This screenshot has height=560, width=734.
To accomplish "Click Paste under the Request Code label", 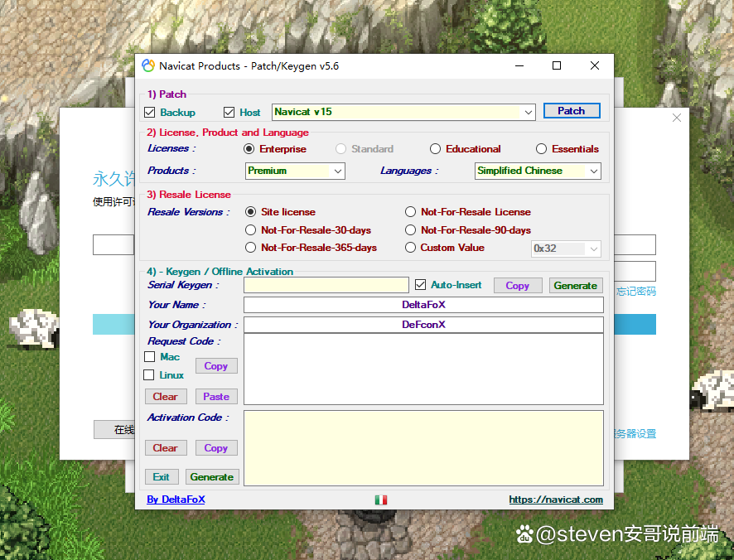I will tap(216, 396).
